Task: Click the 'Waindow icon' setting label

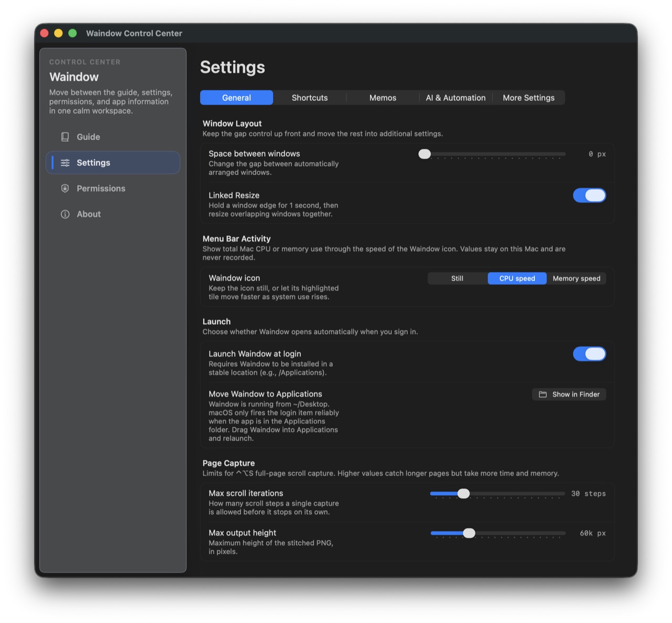Action: 234,278
